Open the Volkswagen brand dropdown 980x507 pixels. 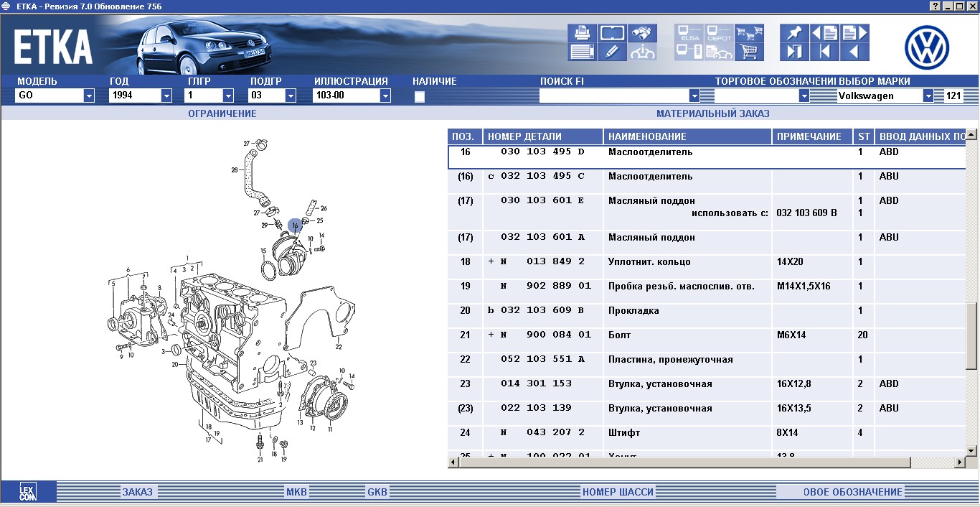point(928,96)
